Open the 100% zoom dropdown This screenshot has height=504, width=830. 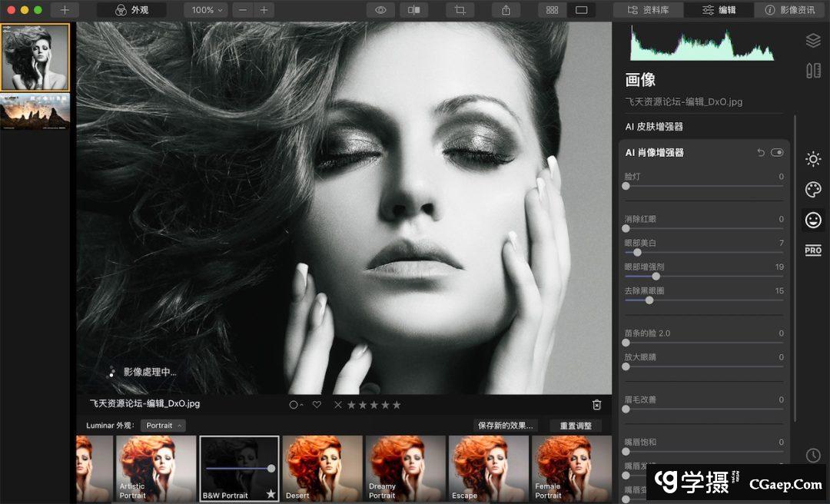point(206,10)
